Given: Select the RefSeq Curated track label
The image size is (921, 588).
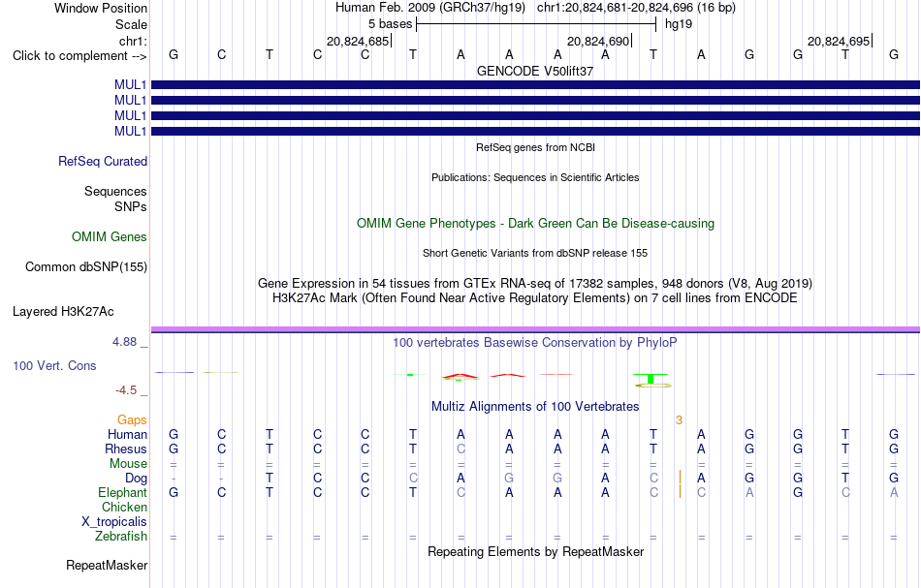Looking at the screenshot, I should tap(102, 162).
